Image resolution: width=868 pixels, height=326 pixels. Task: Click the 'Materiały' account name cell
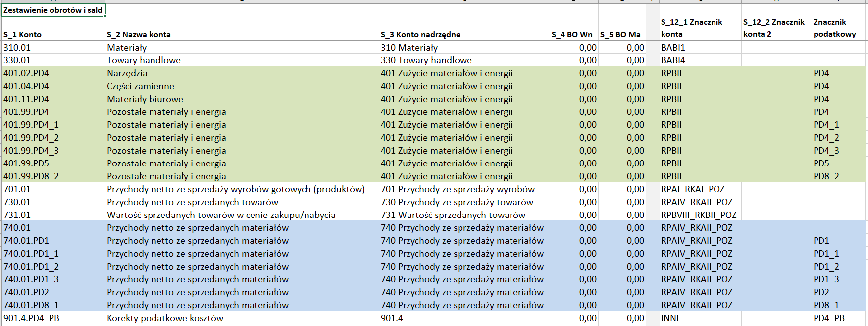[242, 47]
